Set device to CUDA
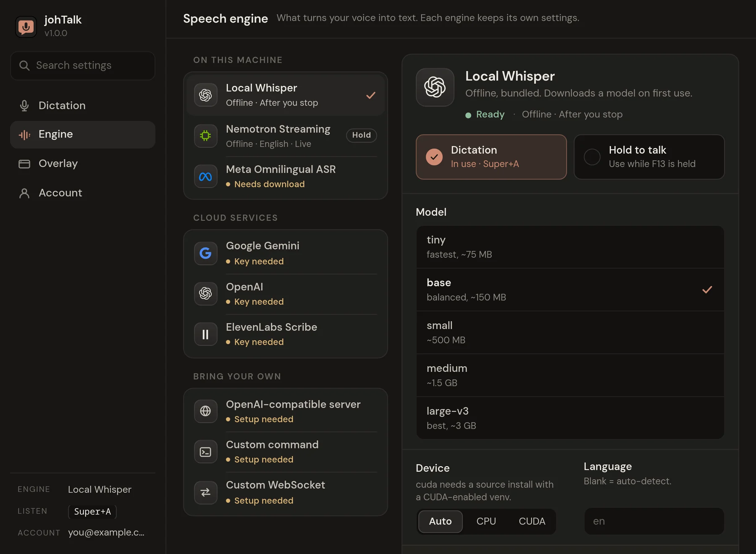Image resolution: width=756 pixels, height=554 pixels. pos(532,521)
